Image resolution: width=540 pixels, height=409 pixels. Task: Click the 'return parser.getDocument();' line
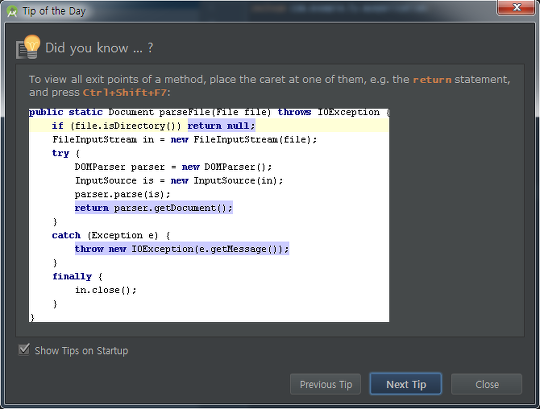(154, 208)
